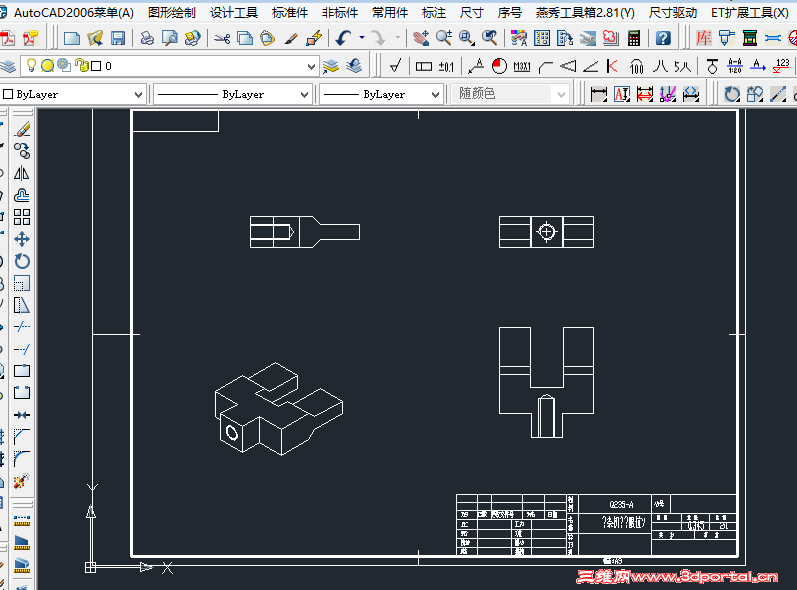The height and width of the screenshot is (590, 797).
Task: Select the Offset tool
Action: (x=22, y=195)
